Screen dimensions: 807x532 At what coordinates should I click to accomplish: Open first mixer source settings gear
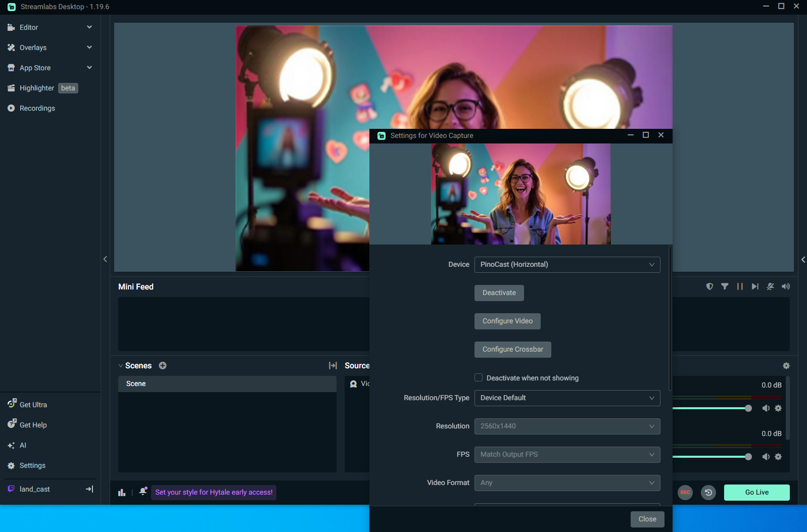[x=778, y=408]
